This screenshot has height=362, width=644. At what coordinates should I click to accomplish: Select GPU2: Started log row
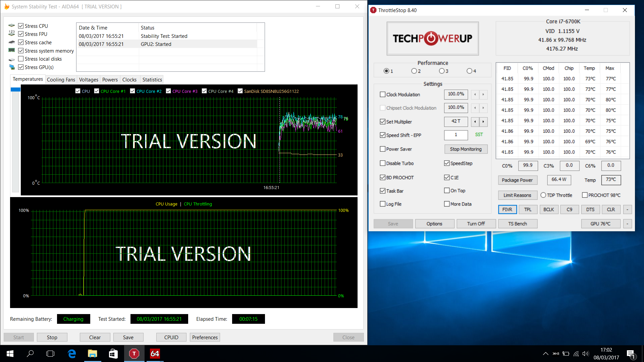(x=167, y=44)
